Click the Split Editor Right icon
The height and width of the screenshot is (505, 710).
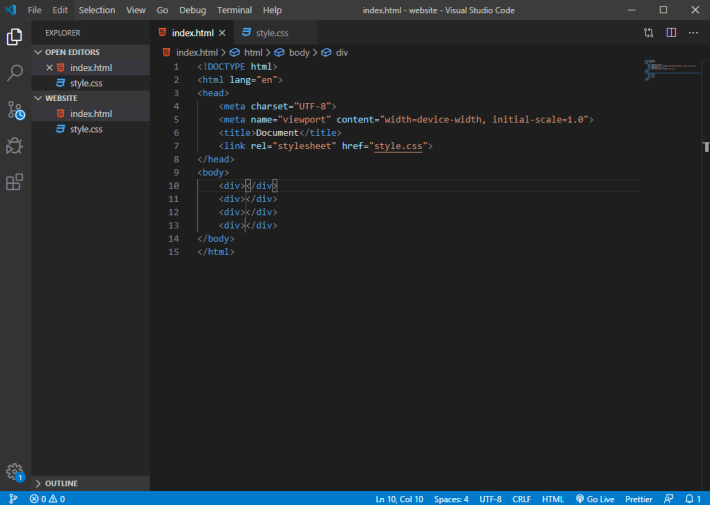pyautogui.click(x=671, y=33)
